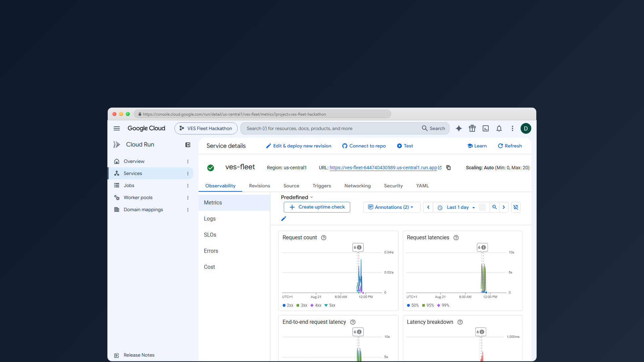Click annotation marker on Latency breakdown chart
644x362 pixels.
(x=481, y=332)
